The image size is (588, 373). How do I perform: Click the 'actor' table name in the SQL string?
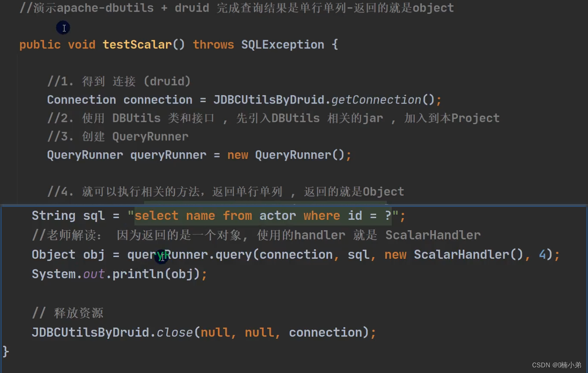coord(278,215)
